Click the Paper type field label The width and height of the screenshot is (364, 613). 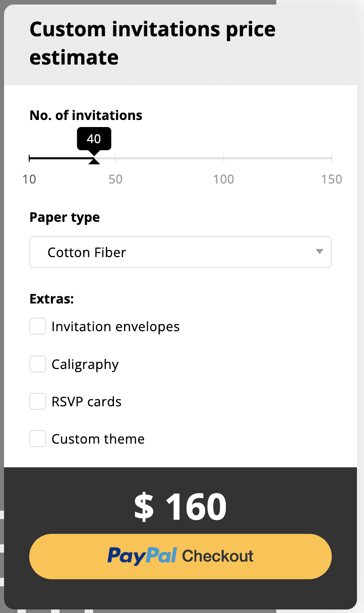tap(65, 217)
